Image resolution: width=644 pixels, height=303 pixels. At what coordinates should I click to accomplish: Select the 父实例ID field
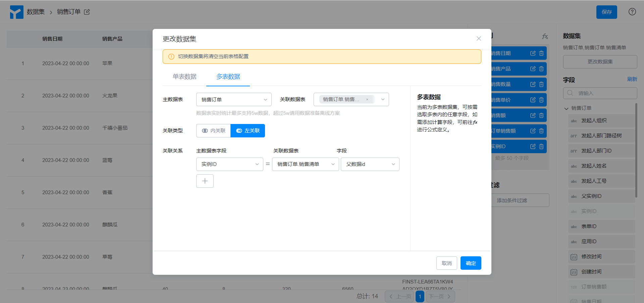pyautogui.click(x=602, y=196)
